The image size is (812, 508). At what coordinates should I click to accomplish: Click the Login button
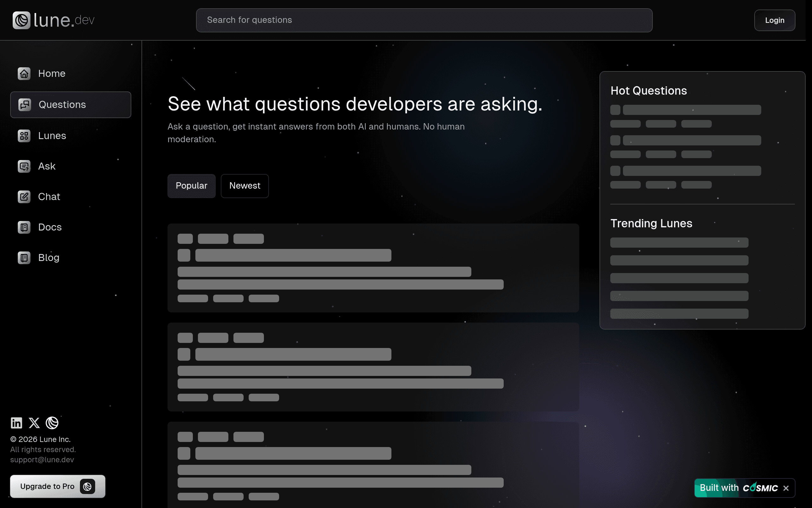point(775,20)
